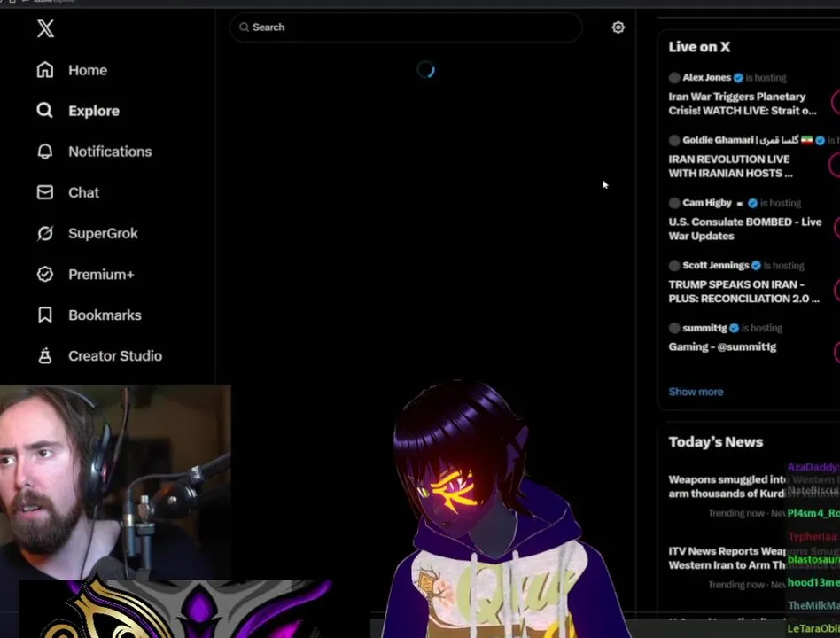Click Goldie Ghamari avatar in Live list

click(x=674, y=140)
